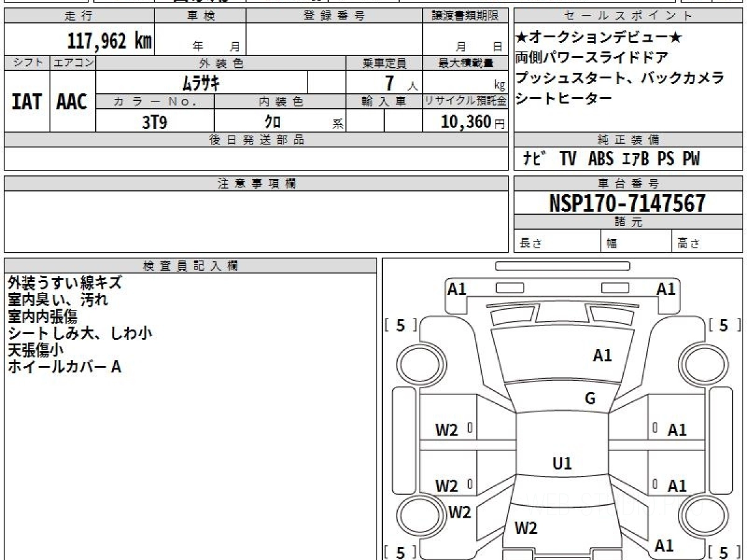The height and width of the screenshot is (560, 747).
Task: Click the 注意事項欄 header
Action: tap(256, 184)
